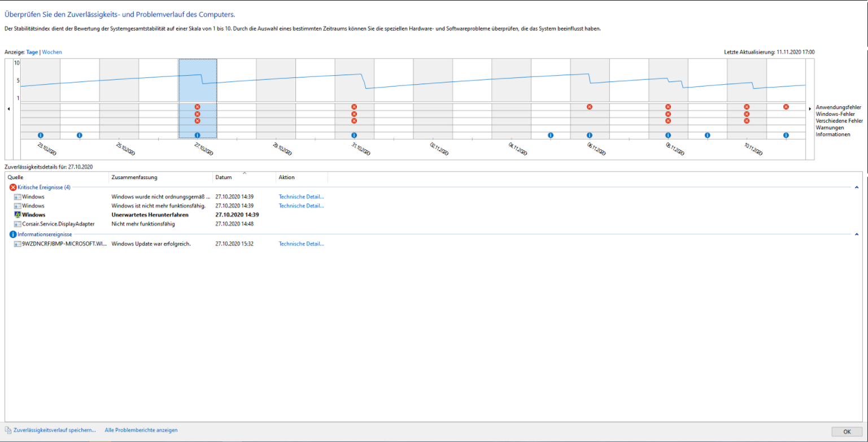868x442 pixels.
Task: Sort list by the Quelle column header
Action: pyautogui.click(x=56, y=177)
